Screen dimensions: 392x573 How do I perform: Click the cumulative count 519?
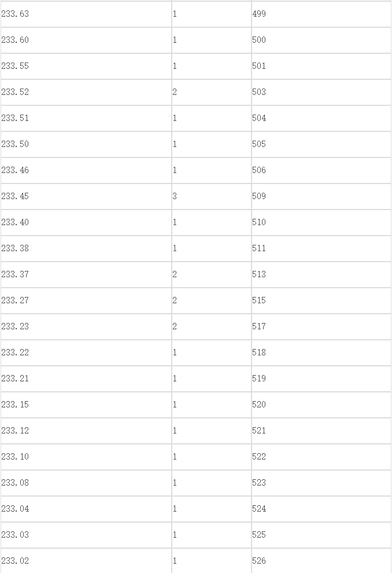[321, 379]
